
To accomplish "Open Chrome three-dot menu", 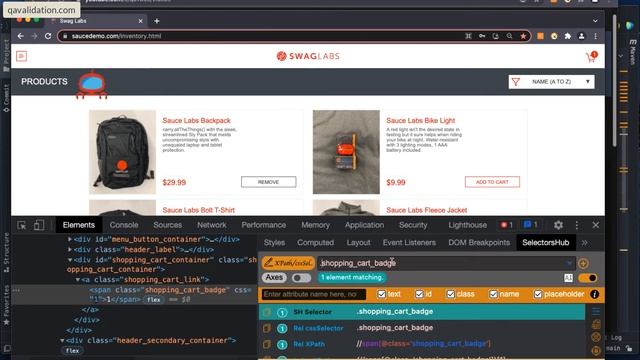I will 596,36.
